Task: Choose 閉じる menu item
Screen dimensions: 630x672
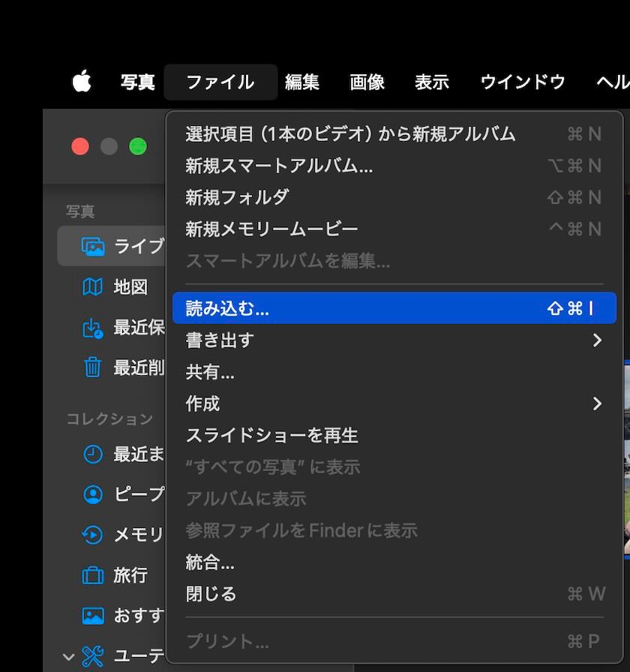Action: coord(394,594)
